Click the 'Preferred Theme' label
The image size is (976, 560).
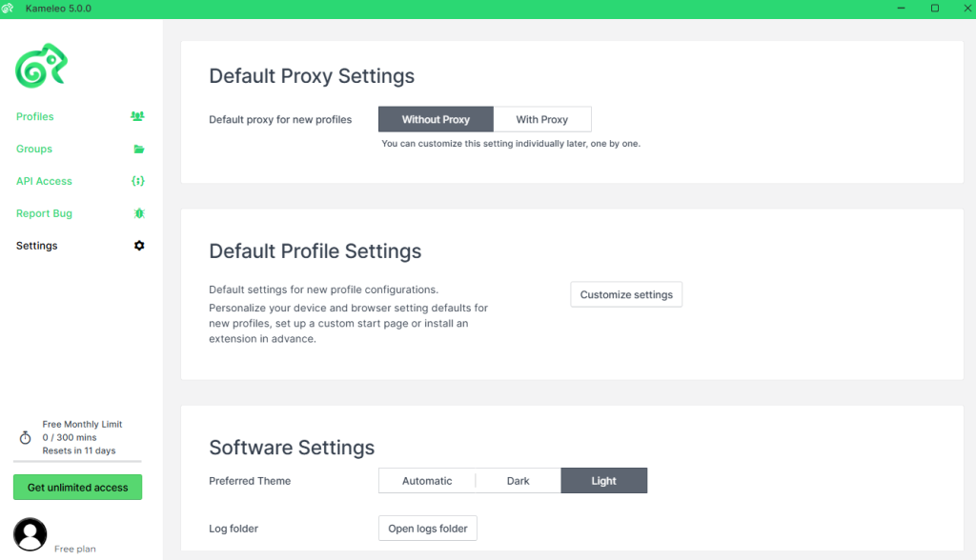[x=250, y=481]
